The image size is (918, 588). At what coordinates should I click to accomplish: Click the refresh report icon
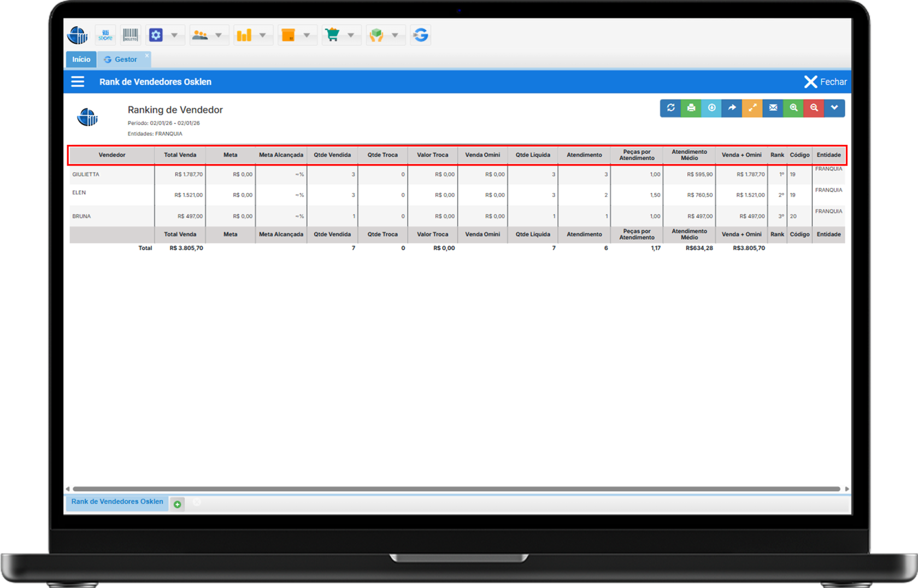[670, 108]
